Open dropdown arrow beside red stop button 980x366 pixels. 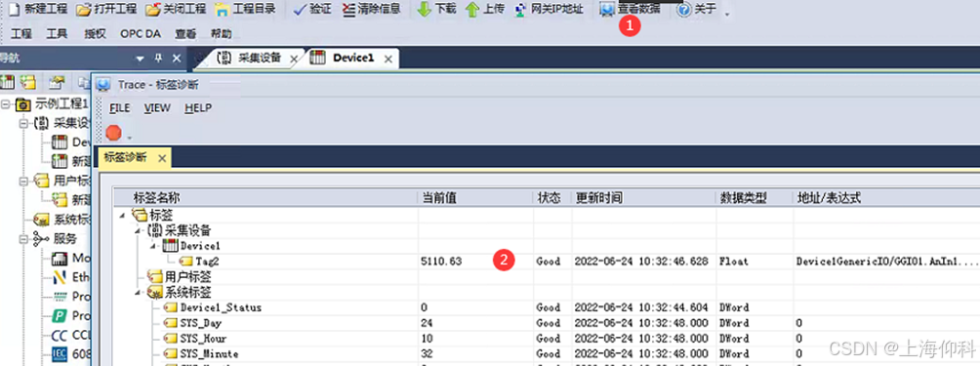click(x=129, y=137)
